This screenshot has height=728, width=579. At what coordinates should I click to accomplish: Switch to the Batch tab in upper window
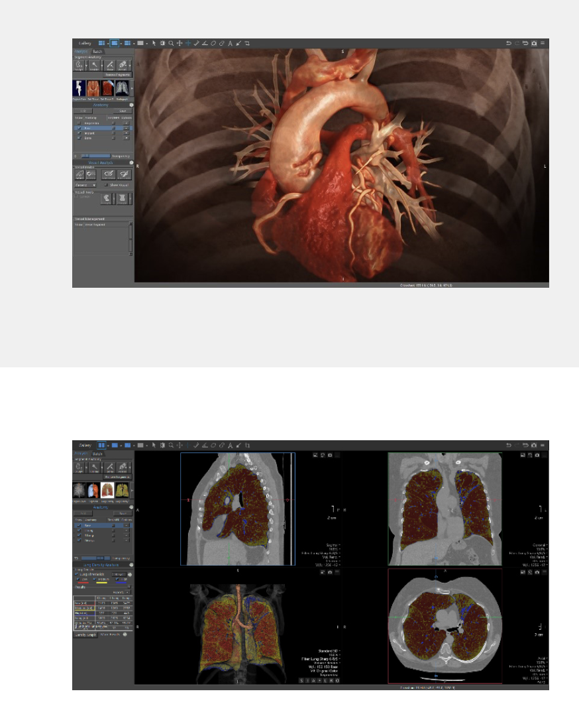(97, 51)
